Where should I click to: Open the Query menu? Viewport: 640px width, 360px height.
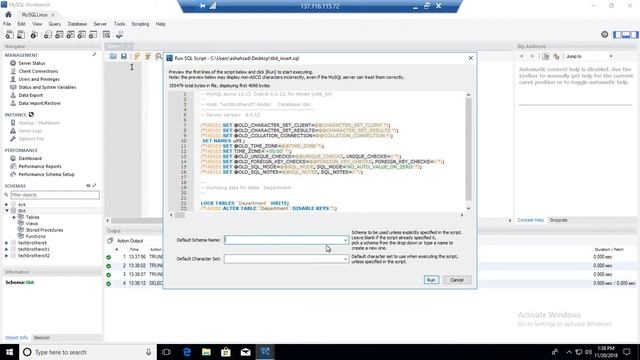tap(55, 24)
